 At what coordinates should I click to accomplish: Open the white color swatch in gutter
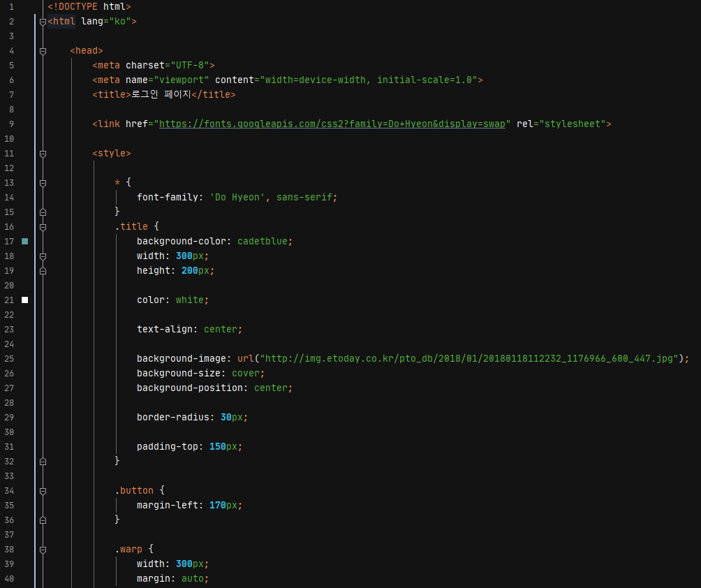25,300
